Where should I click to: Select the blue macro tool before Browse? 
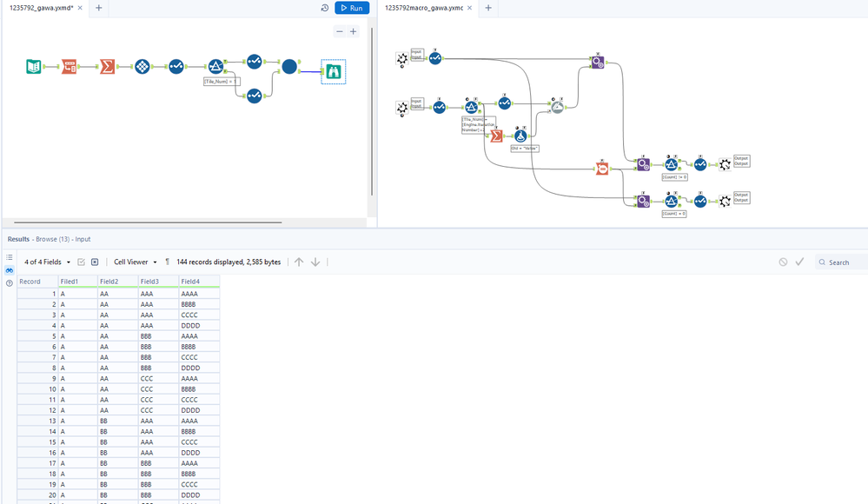(x=289, y=67)
